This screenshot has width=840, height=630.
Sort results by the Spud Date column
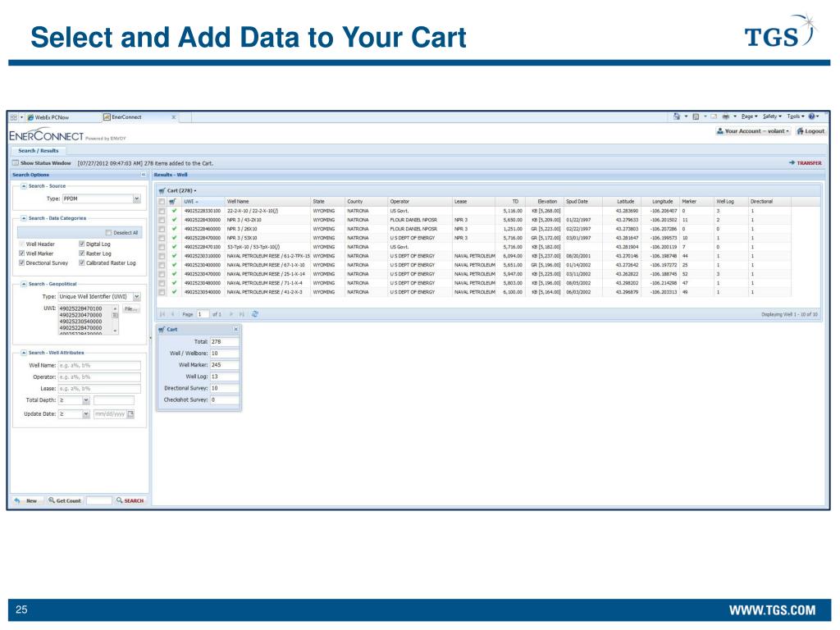coord(582,202)
